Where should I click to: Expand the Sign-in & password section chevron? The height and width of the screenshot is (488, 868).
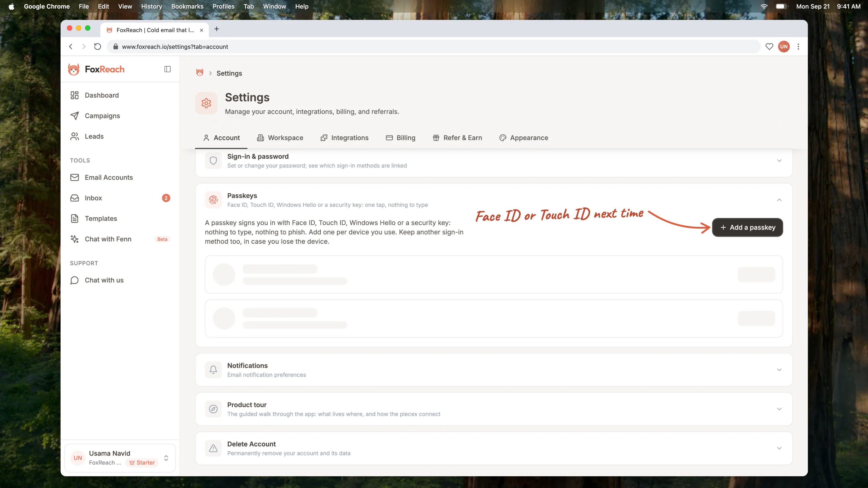tap(779, 161)
